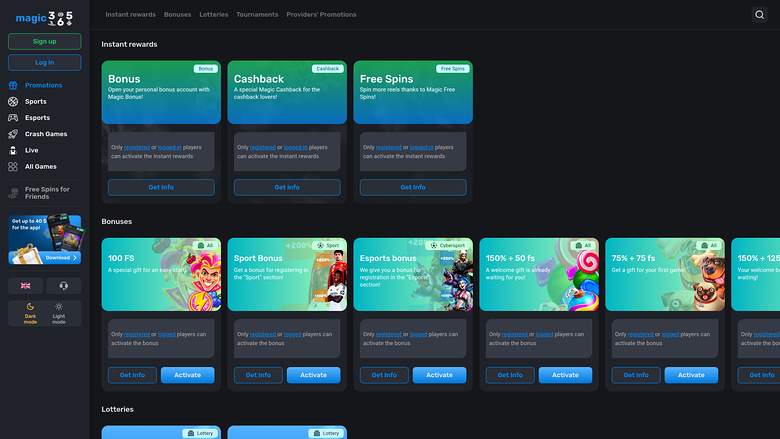The height and width of the screenshot is (439, 780).
Task: Open All Games grid icon
Action: point(13,167)
